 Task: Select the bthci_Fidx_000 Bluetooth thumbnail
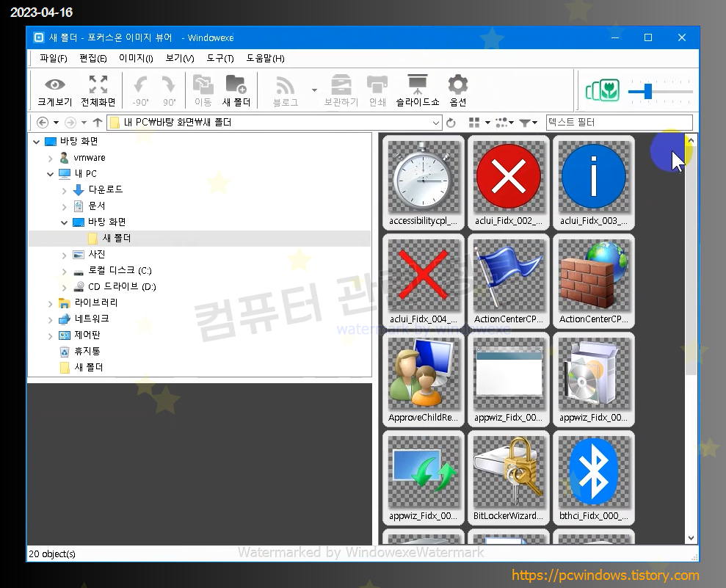pos(594,477)
